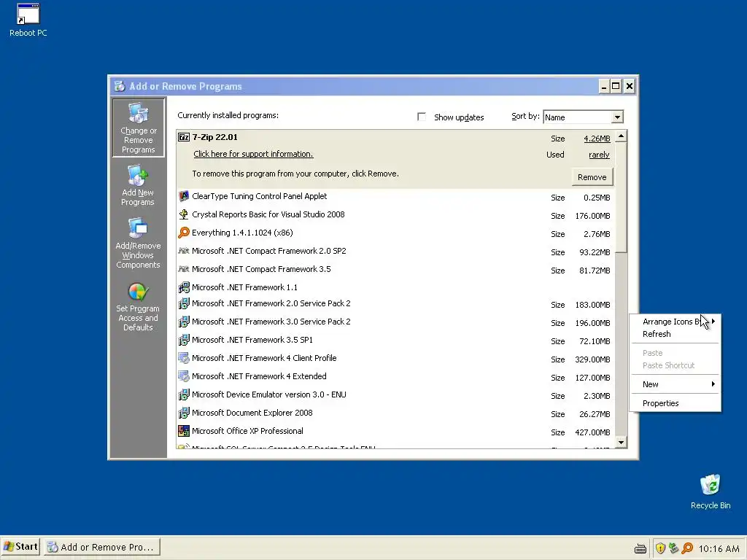
Task: Click the Microsoft Office XP Professional icon
Action: [183, 431]
